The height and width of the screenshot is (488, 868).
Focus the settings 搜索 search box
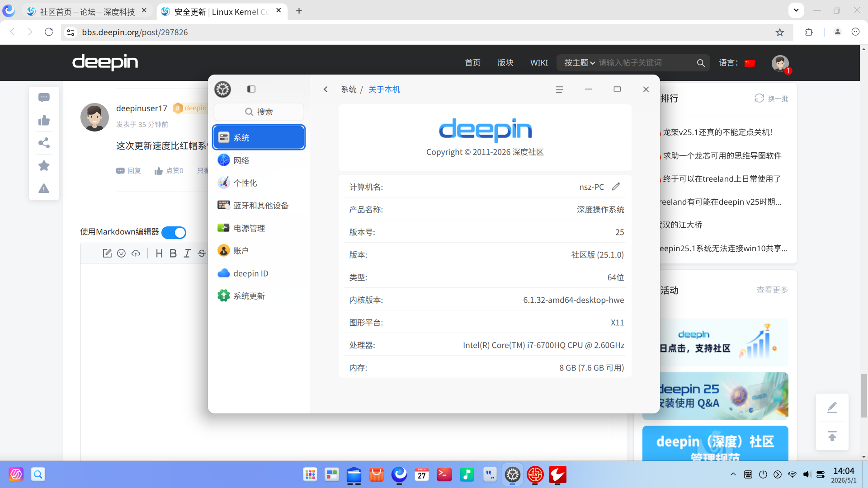coord(259,112)
